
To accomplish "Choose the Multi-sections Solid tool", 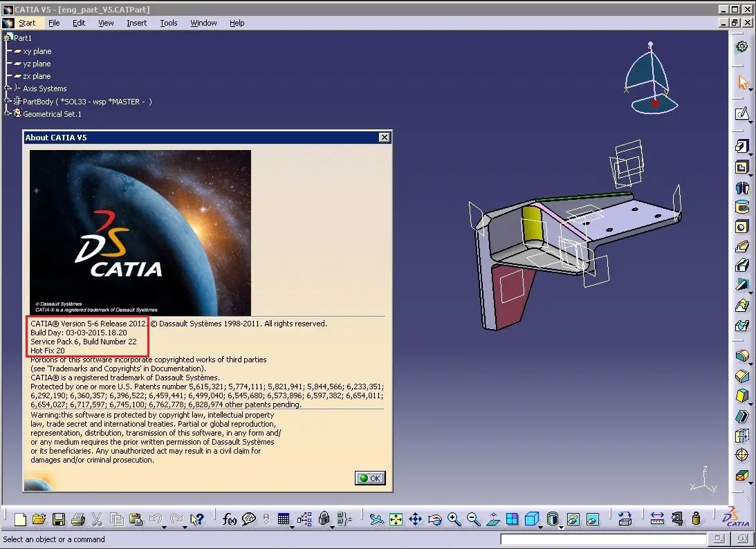I will tap(742, 305).
